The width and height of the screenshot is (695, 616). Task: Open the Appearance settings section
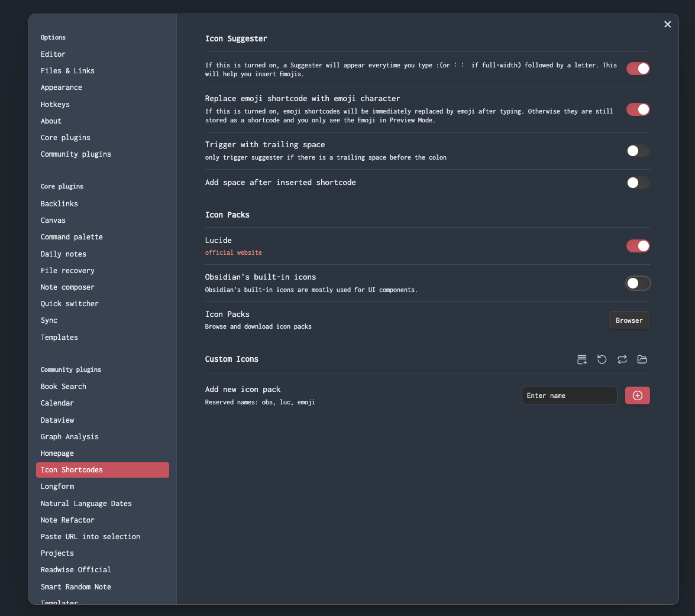click(61, 87)
